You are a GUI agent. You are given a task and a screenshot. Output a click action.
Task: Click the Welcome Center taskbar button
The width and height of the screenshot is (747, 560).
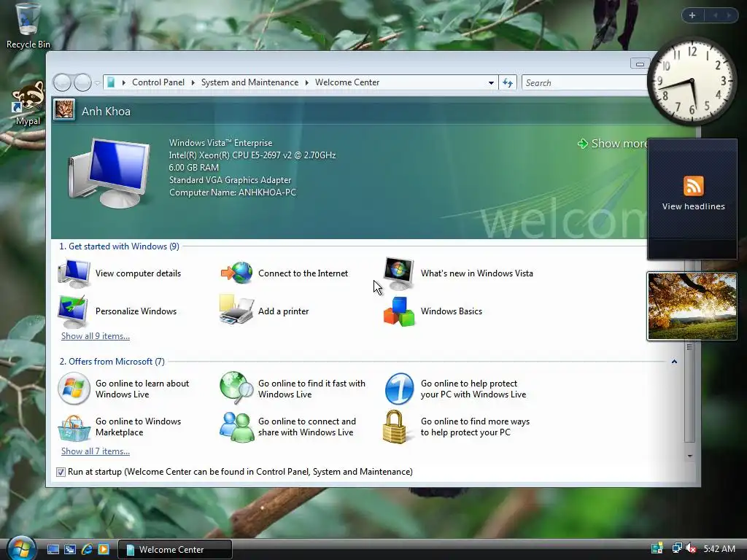pyautogui.click(x=175, y=550)
